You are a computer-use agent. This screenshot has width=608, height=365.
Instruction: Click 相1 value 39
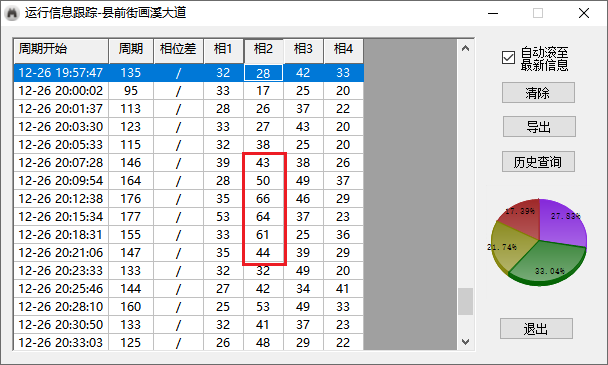223,163
